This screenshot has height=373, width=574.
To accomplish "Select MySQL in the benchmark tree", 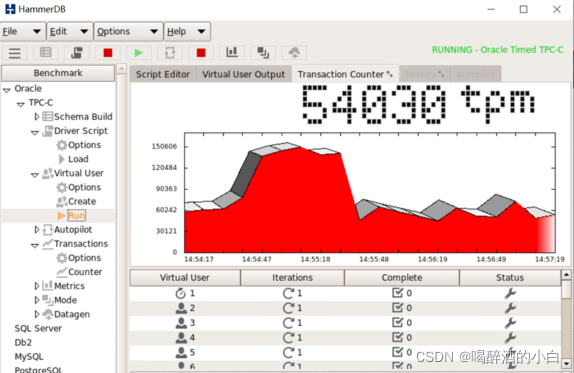I will coord(29,357).
